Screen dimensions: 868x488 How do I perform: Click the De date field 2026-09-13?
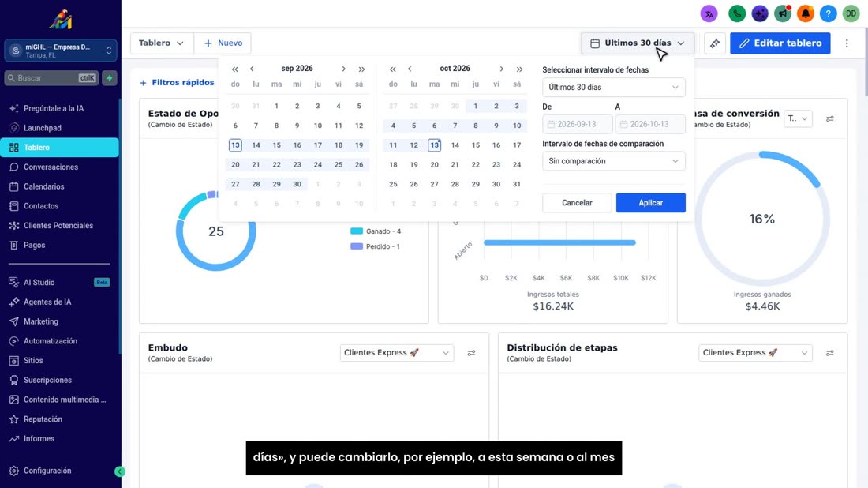[x=578, y=124]
